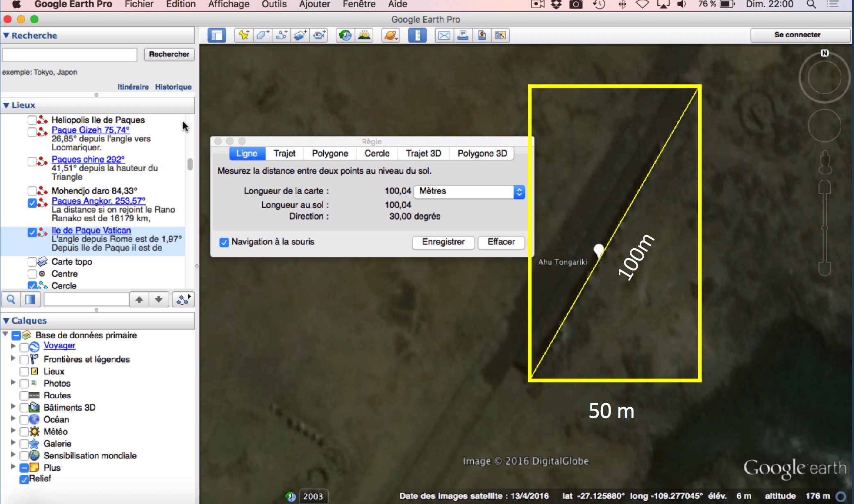The height and width of the screenshot is (504, 854).
Task: Show historical imagery clock icon
Action: pos(345,35)
